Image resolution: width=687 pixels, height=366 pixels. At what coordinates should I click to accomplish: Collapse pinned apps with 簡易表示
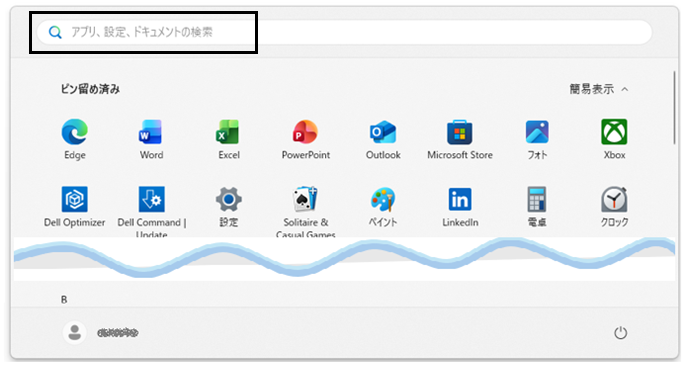[599, 89]
